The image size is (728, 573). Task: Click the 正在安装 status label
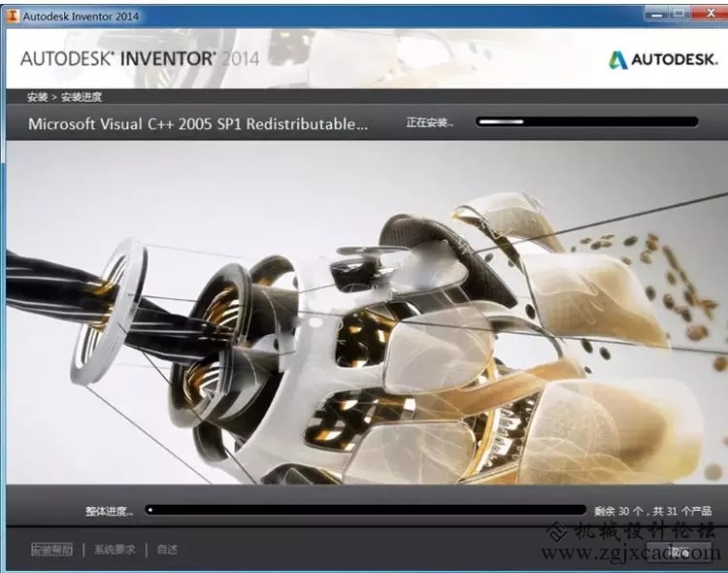429,122
